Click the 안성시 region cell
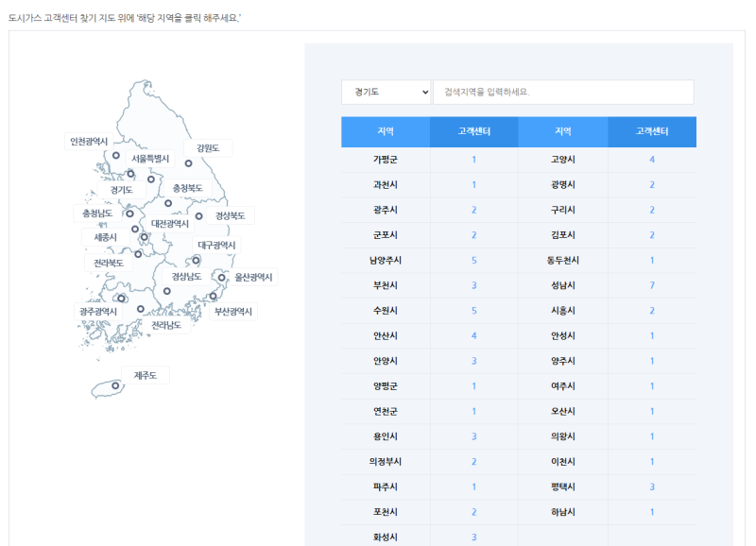756x546 pixels. [563, 336]
